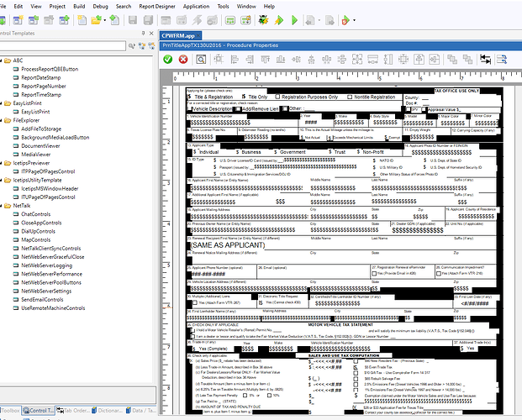Check the Title & Registration checkbox

point(188,97)
